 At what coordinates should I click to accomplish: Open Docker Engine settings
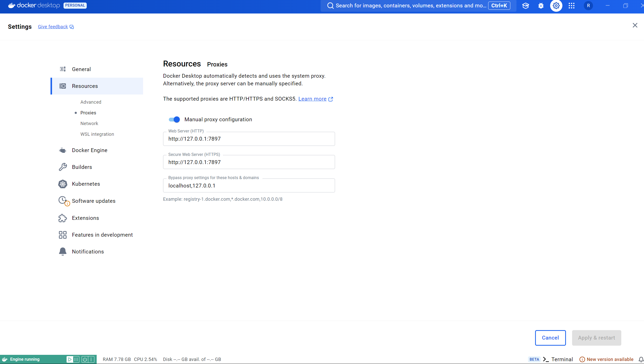point(97,150)
